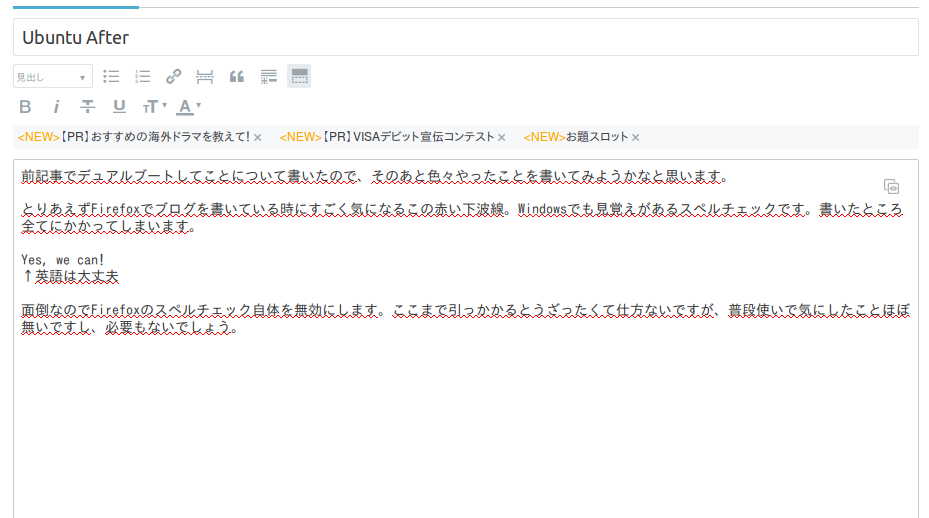Open the preview icon in editor corner
Viewport: 929px width, 518px height.
pos(891,187)
